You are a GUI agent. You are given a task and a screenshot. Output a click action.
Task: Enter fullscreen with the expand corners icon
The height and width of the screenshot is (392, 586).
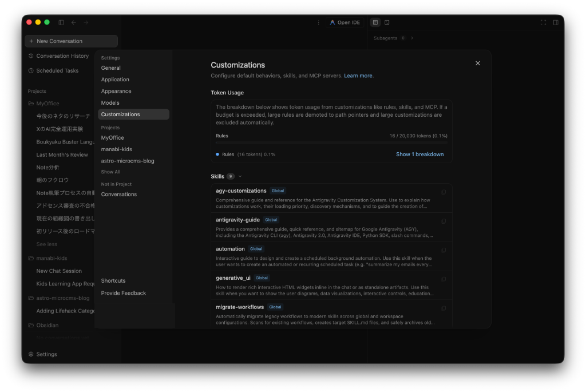pos(544,22)
